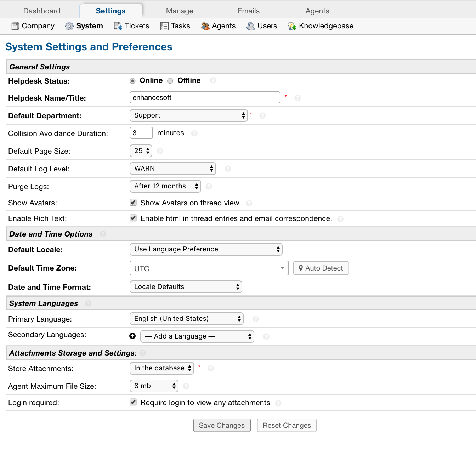Click the System gear icon
Viewport: 476px width, 449px height.
pos(69,26)
